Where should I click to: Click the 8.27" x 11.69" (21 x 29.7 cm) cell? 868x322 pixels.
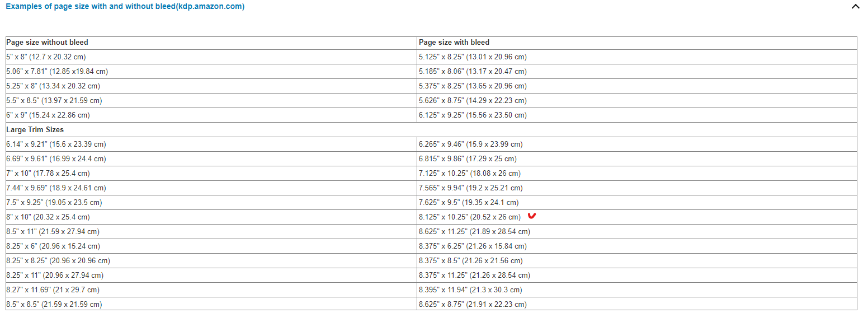pyautogui.click(x=53, y=290)
